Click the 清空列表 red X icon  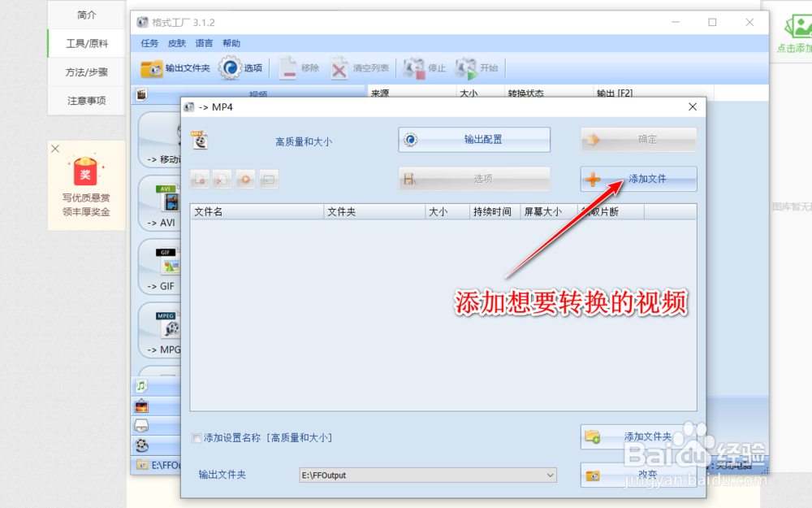pyautogui.click(x=339, y=68)
